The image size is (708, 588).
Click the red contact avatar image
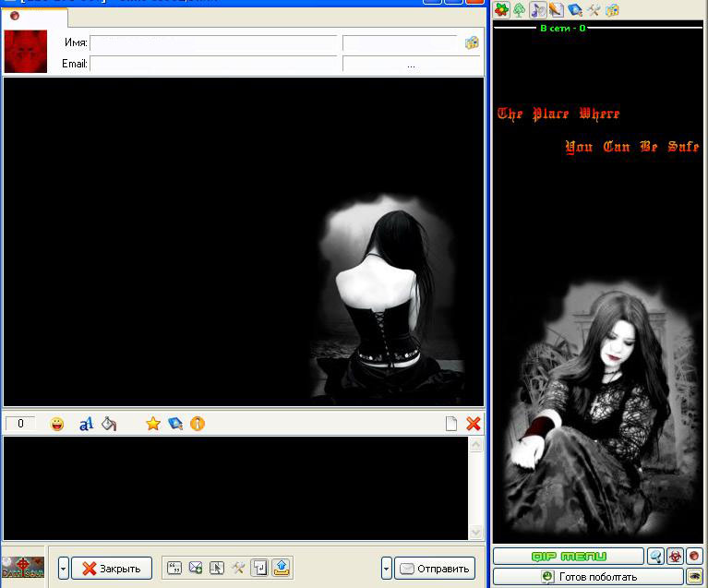click(26, 51)
